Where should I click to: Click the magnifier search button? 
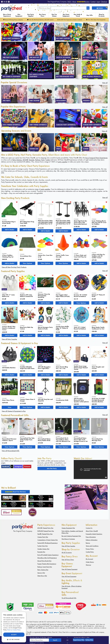88,8
